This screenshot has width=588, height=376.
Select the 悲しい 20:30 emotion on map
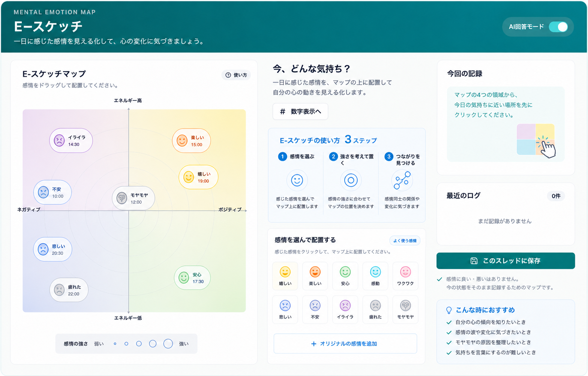[x=52, y=249]
